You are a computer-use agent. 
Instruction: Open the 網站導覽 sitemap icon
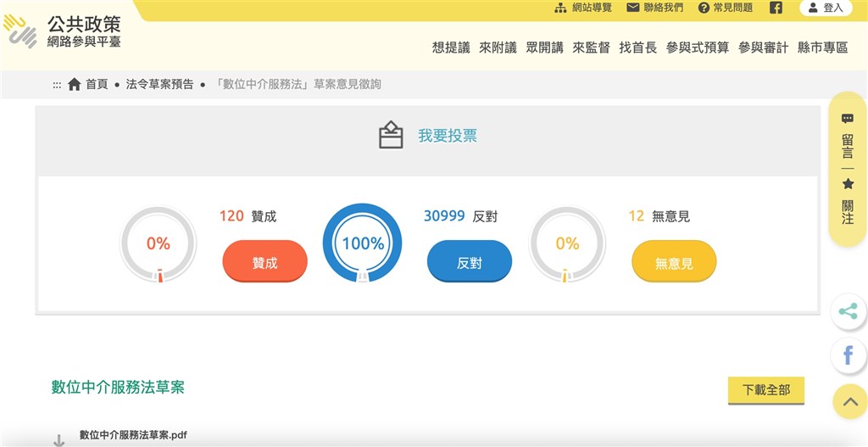click(561, 8)
